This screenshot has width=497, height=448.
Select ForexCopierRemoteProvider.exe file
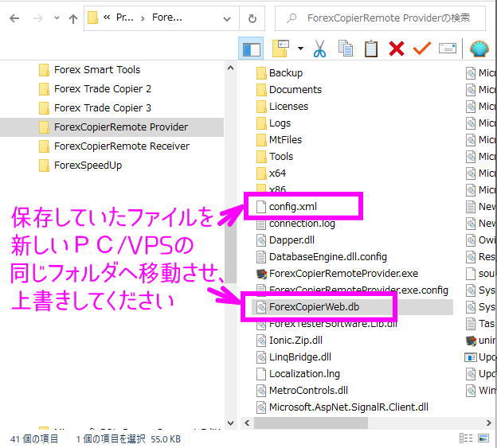(337, 274)
